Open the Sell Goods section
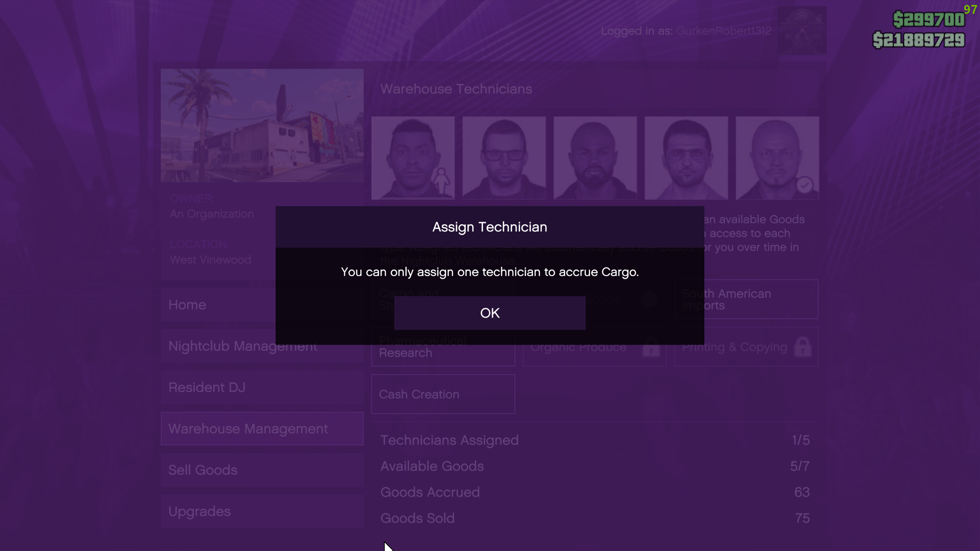The height and width of the screenshot is (551, 980). (x=262, y=470)
